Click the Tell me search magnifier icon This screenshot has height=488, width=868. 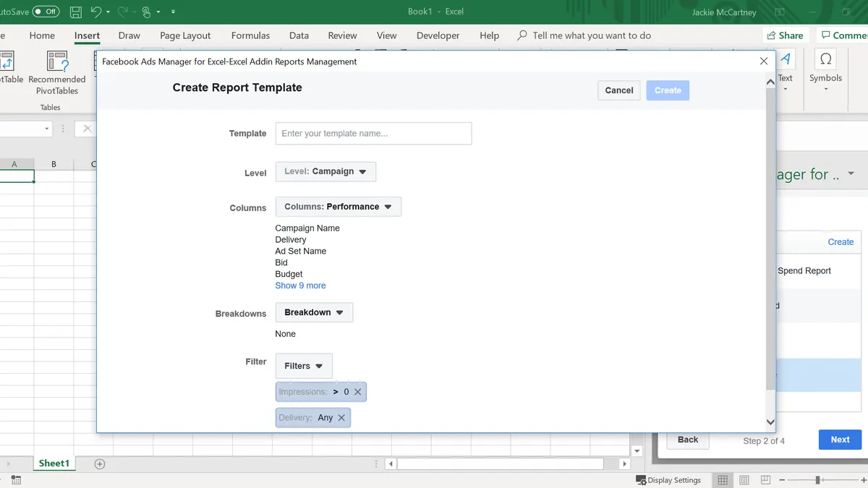522,35
